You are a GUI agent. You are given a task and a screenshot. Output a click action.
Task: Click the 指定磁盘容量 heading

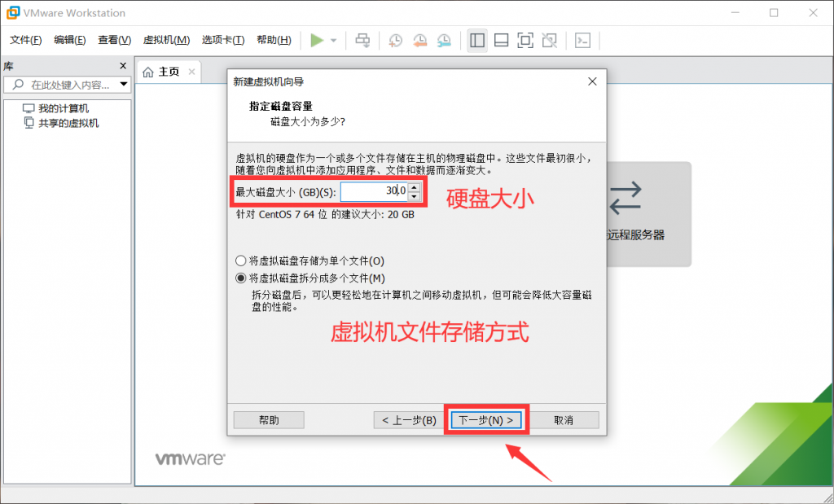point(281,107)
